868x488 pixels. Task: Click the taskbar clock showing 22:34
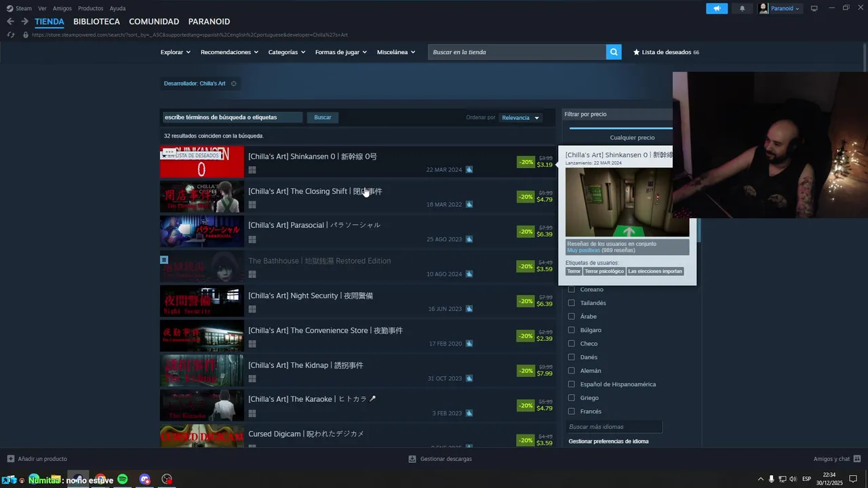click(x=829, y=479)
